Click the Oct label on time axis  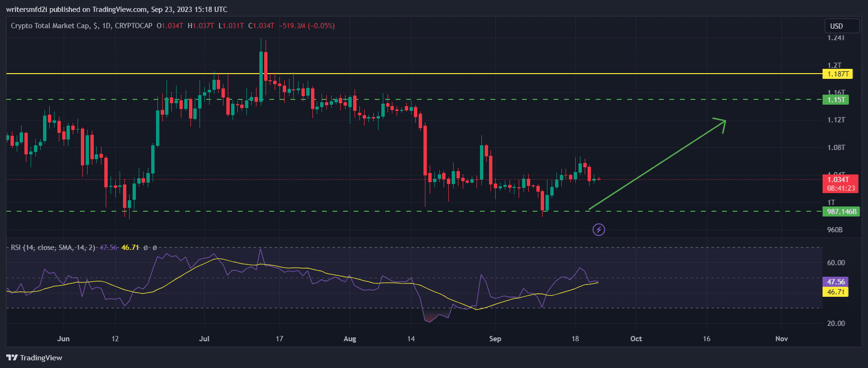pos(636,339)
